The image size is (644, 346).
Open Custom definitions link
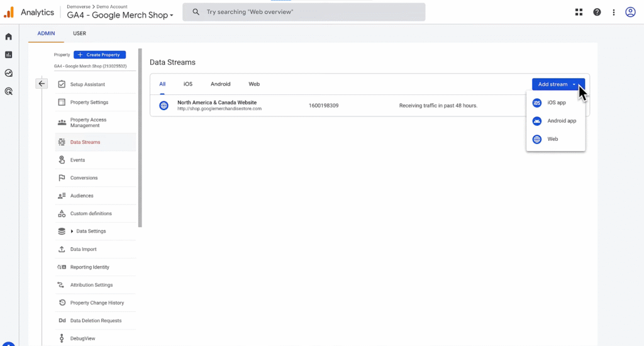tap(91, 214)
